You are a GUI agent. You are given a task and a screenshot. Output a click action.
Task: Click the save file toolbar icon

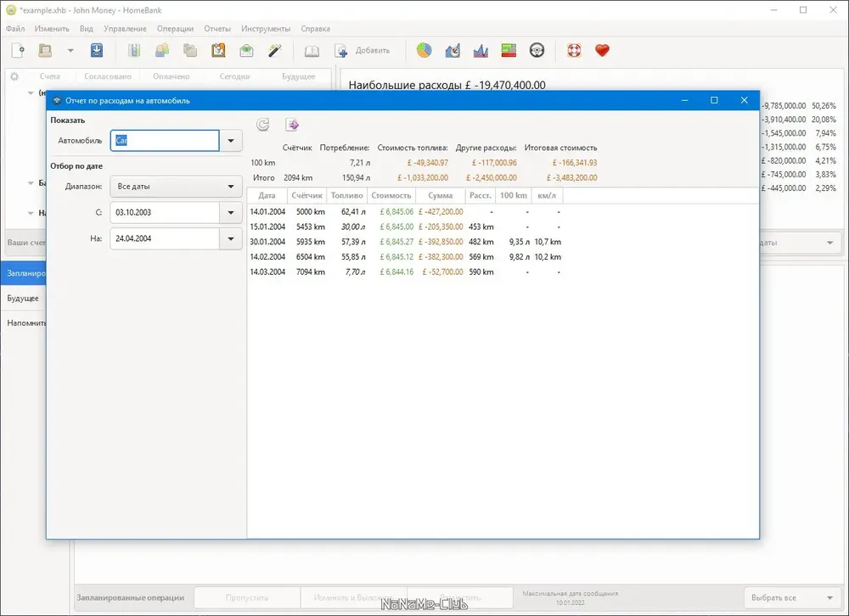click(97, 51)
